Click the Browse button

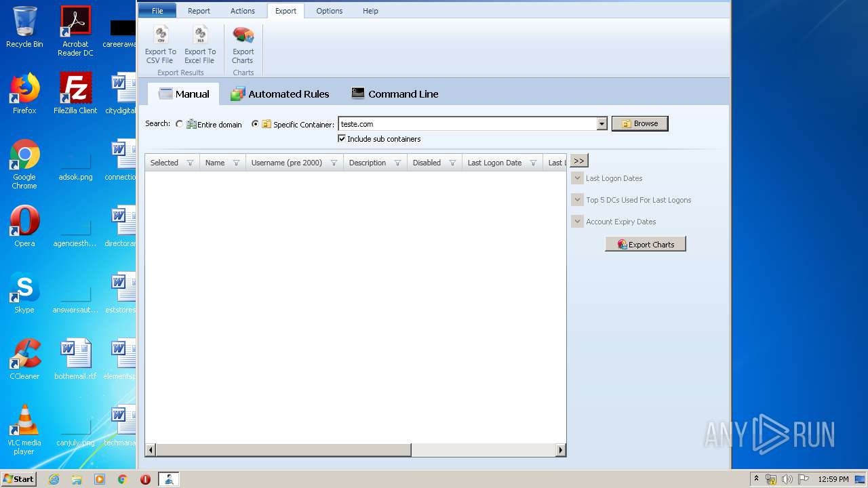(639, 123)
